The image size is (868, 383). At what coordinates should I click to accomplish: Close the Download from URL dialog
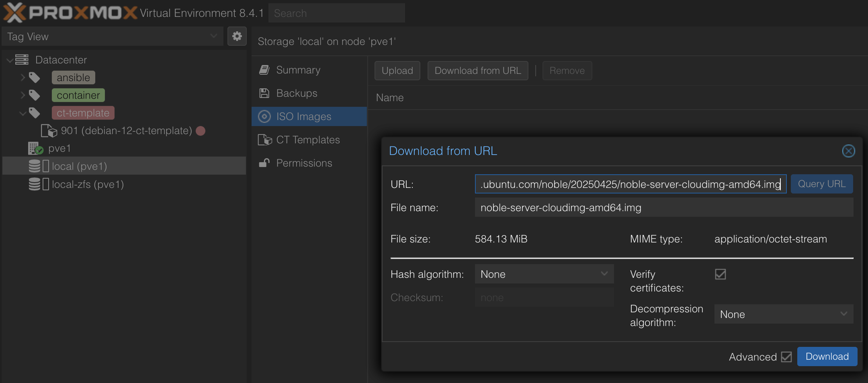(x=848, y=151)
